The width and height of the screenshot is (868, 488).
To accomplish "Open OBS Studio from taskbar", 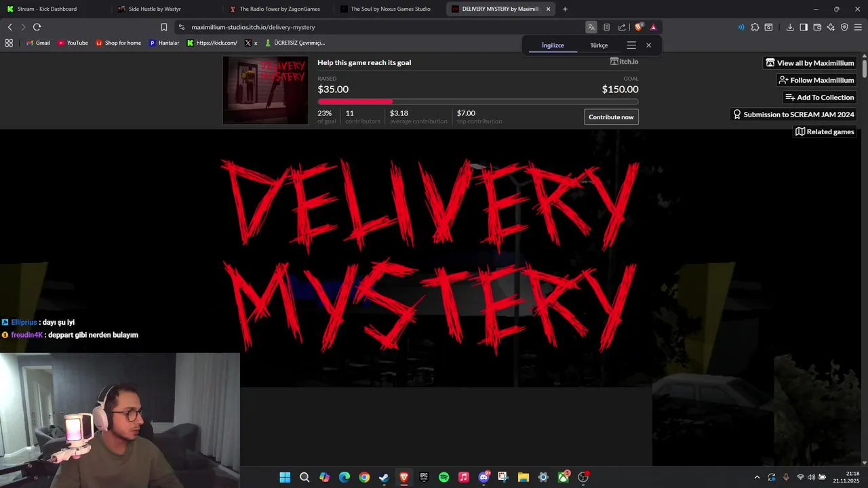I will point(583,477).
